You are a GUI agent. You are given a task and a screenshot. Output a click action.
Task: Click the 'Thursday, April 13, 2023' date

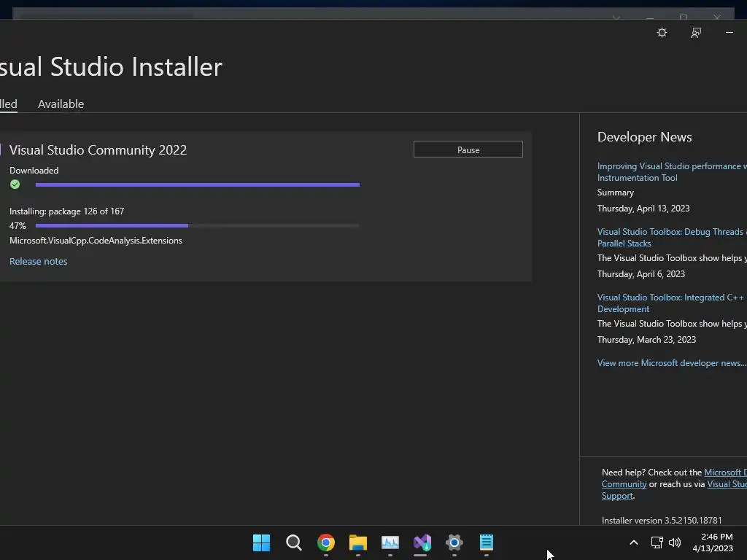click(643, 209)
